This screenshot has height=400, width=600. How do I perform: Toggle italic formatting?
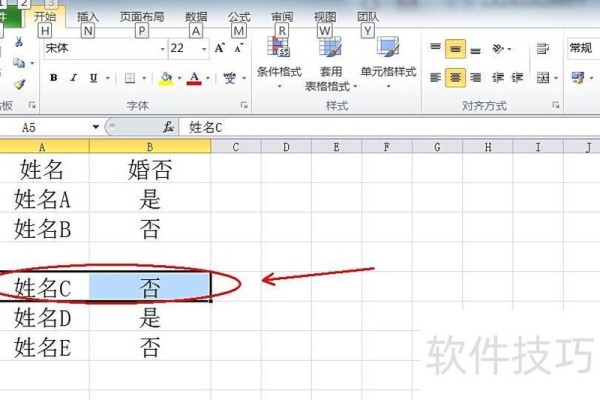click(73, 78)
